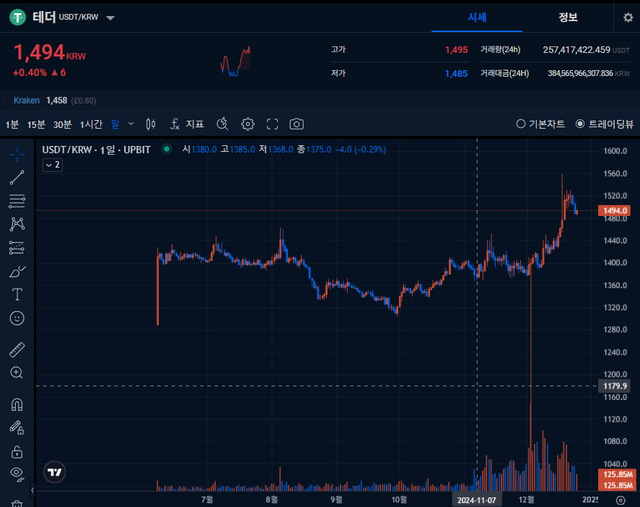Set chart interval to 15분
This screenshot has width=640, height=507.
click(36, 124)
